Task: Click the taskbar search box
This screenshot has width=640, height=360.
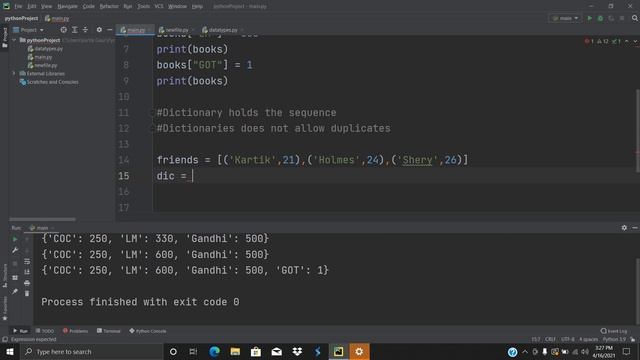Action: pyautogui.click(x=91, y=351)
